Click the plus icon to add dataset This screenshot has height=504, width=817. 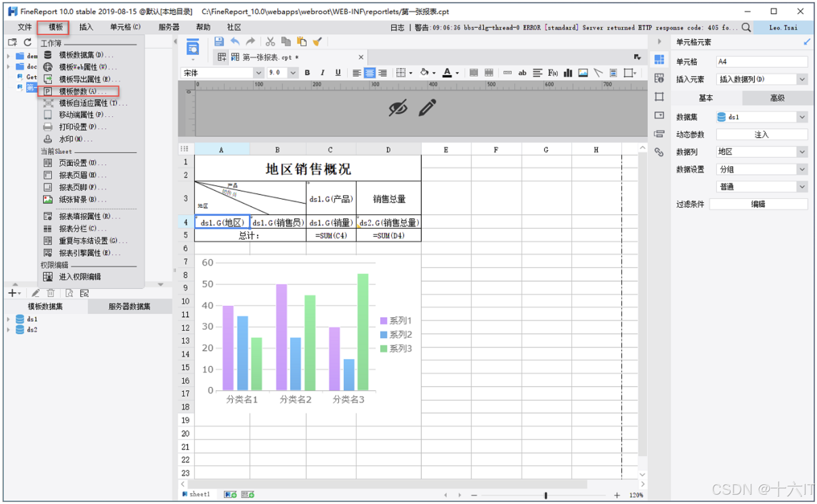pos(14,293)
